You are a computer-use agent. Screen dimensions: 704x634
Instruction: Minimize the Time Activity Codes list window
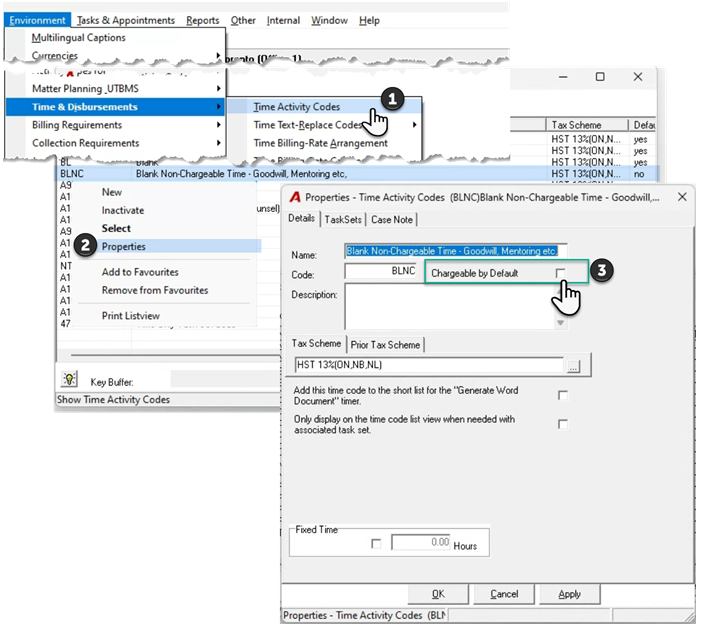563,77
